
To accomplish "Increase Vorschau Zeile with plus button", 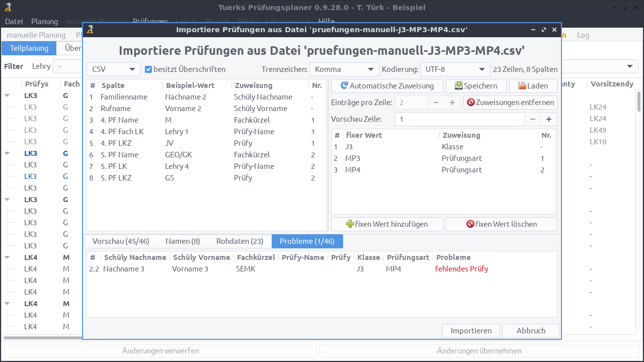I will pyautogui.click(x=549, y=119).
